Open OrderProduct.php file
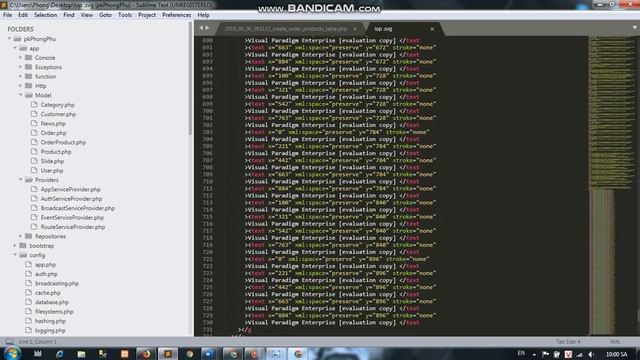 (63, 142)
